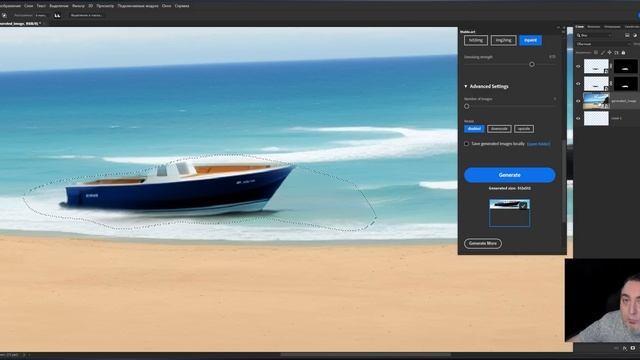640x360 pixels.
Task: Open the 3D menu
Action: (90, 6)
